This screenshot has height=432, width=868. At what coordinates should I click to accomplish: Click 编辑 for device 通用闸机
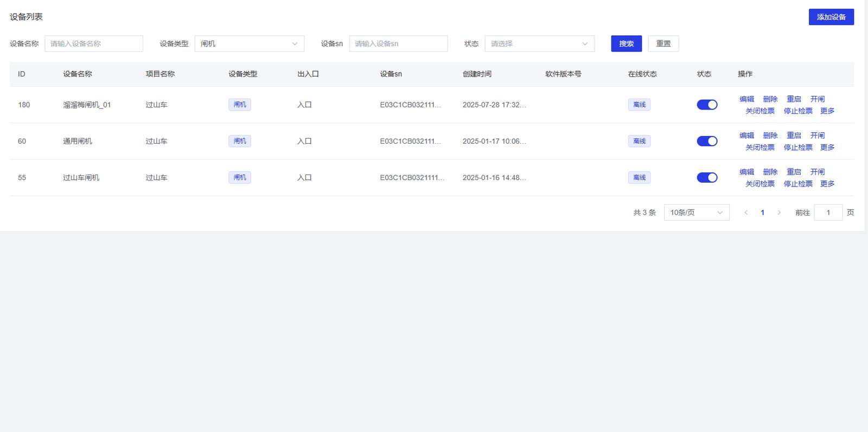point(746,136)
